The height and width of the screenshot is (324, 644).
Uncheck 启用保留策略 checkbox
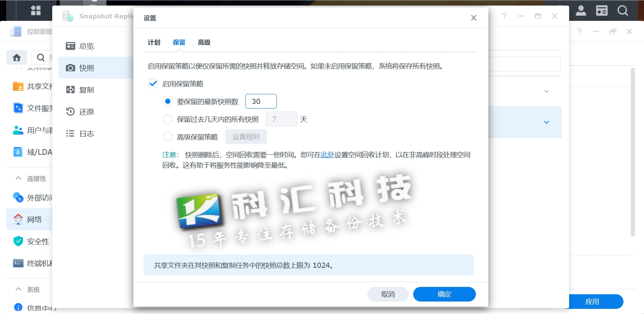153,84
